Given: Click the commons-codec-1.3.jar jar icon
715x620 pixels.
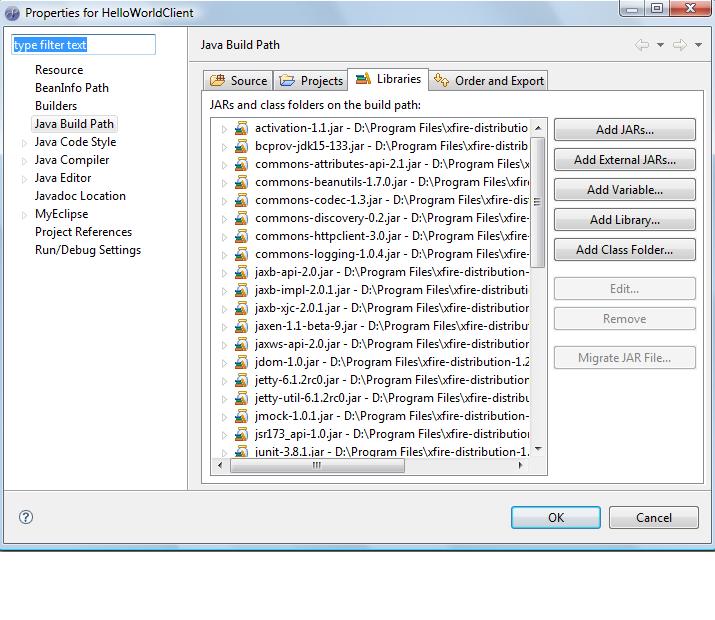Looking at the screenshot, I should coord(241,201).
